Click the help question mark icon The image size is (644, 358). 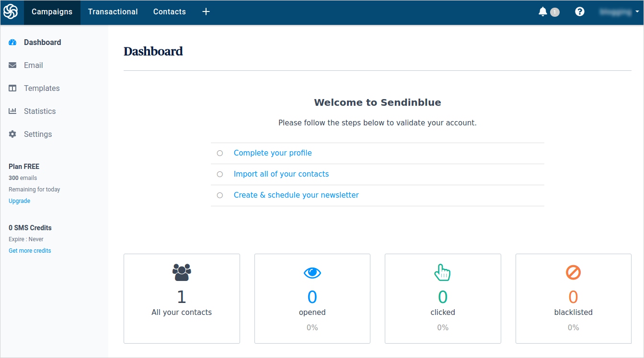click(580, 12)
